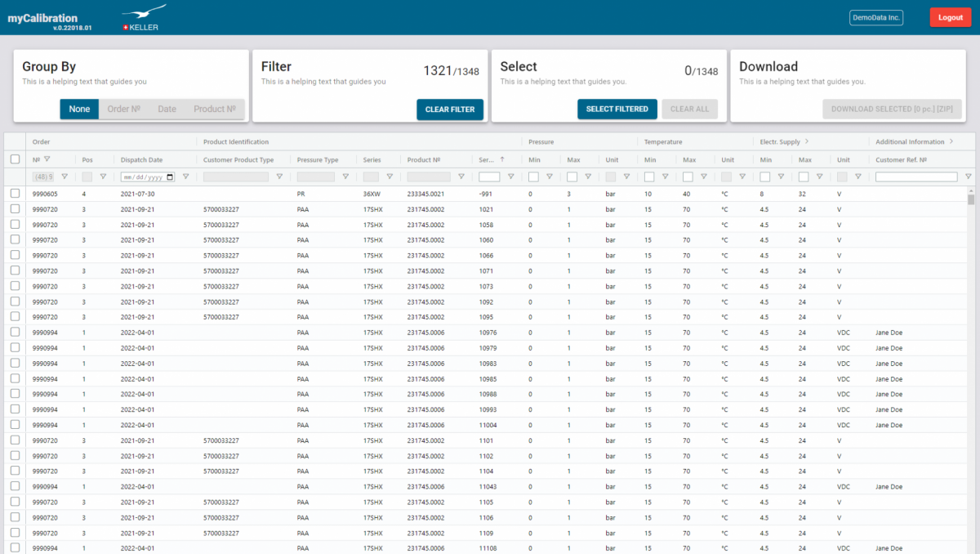The height and width of the screenshot is (554, 980).
Task: Click the Customer Product Type filter funnel
Action: [x=279, y=176]
